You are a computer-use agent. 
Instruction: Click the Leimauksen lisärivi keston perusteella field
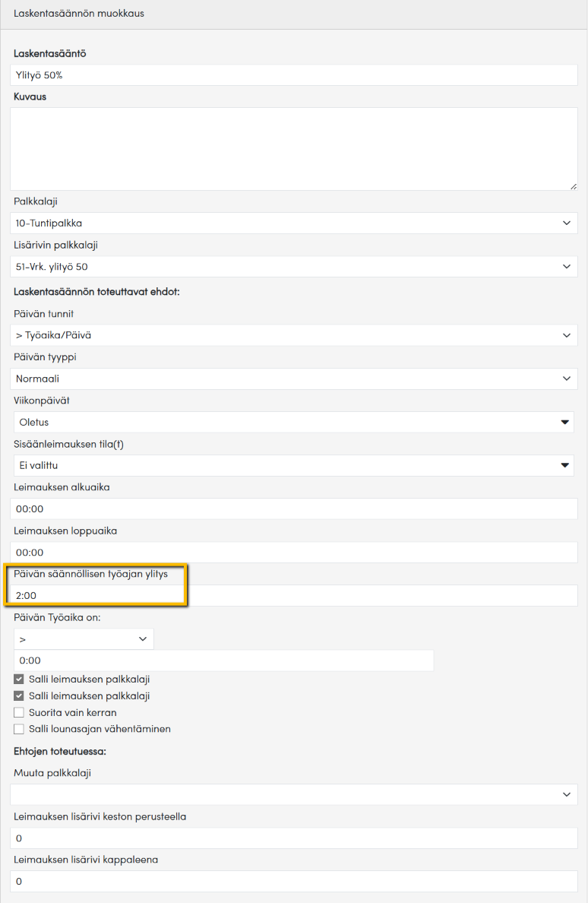(293, 838)
